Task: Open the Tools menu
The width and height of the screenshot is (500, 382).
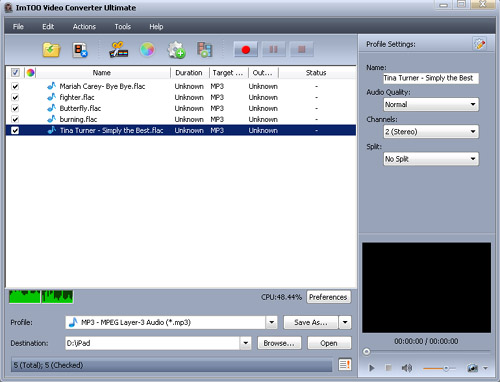Action: click(x=123, y=27)
